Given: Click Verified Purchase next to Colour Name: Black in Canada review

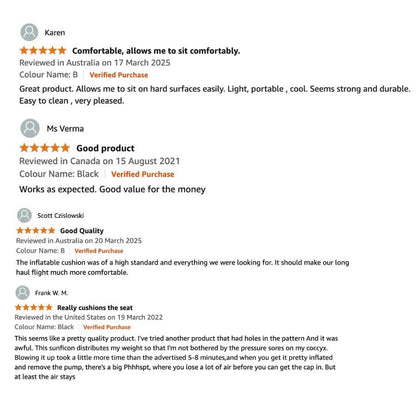Looking at the screenshot, I should (143, 174).
